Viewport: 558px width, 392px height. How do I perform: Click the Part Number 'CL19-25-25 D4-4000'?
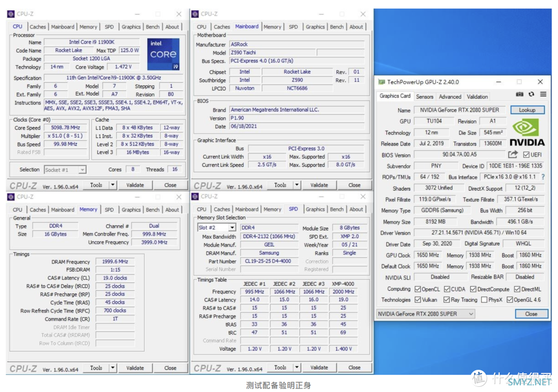pyautogui.click(x=269, y=261)
